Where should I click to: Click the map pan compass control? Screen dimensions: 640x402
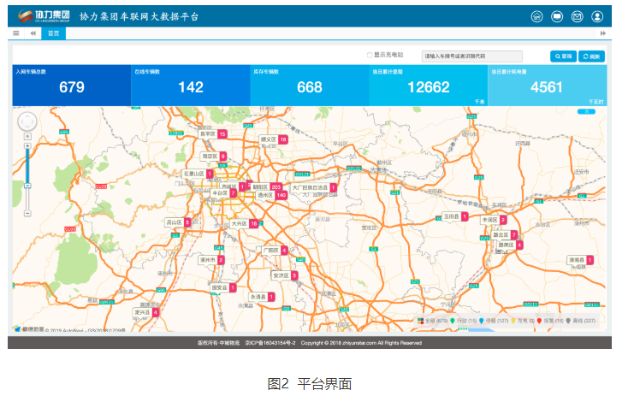click(x=27, y=122)
